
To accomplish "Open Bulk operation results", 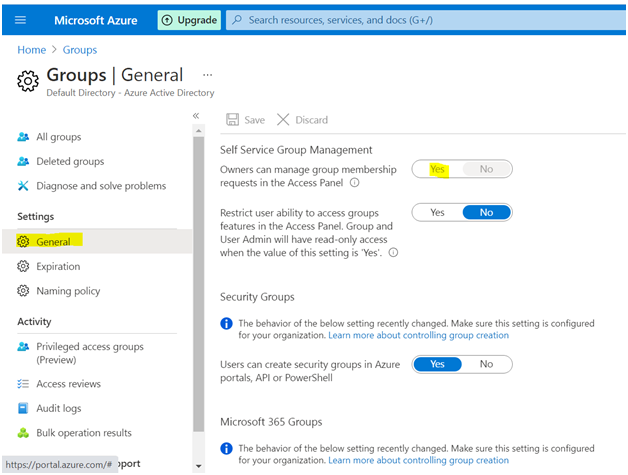I will pyautogui.click(x=84, y=433).
